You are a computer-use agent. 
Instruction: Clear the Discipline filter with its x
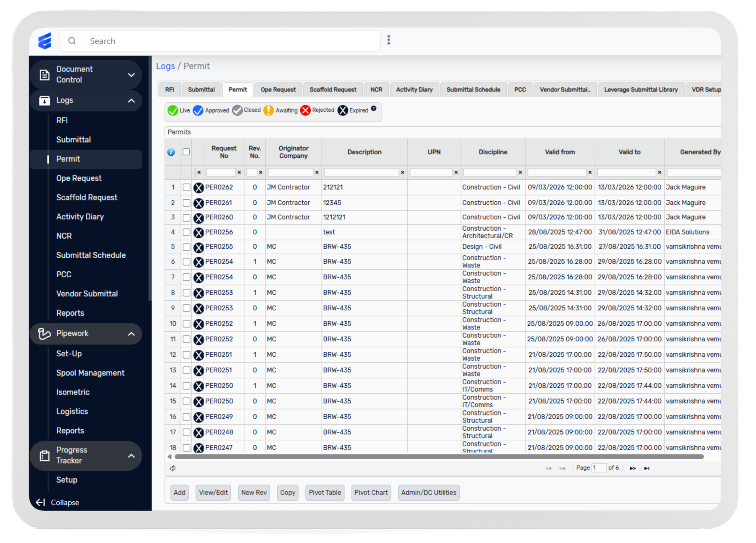(x=520, y=172)
